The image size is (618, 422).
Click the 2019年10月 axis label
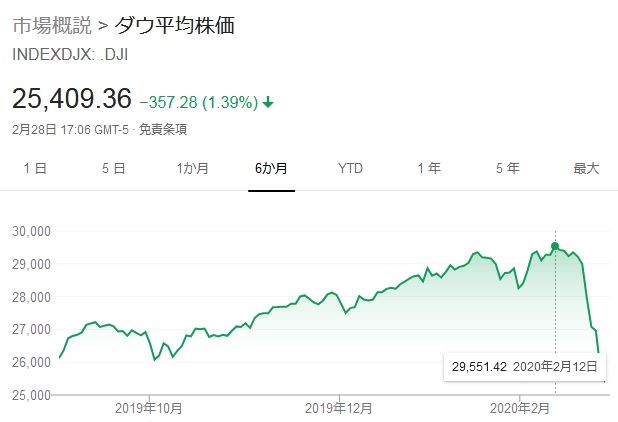point(149,408)
